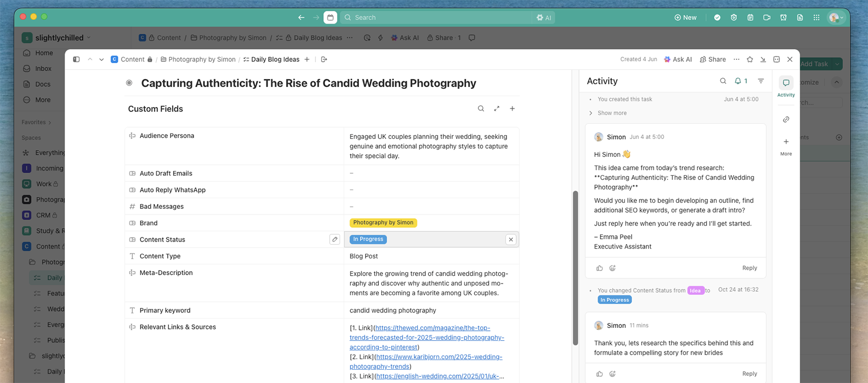Add thumbs up to Emma's comment
868x383 pixels.
(599, 268)
